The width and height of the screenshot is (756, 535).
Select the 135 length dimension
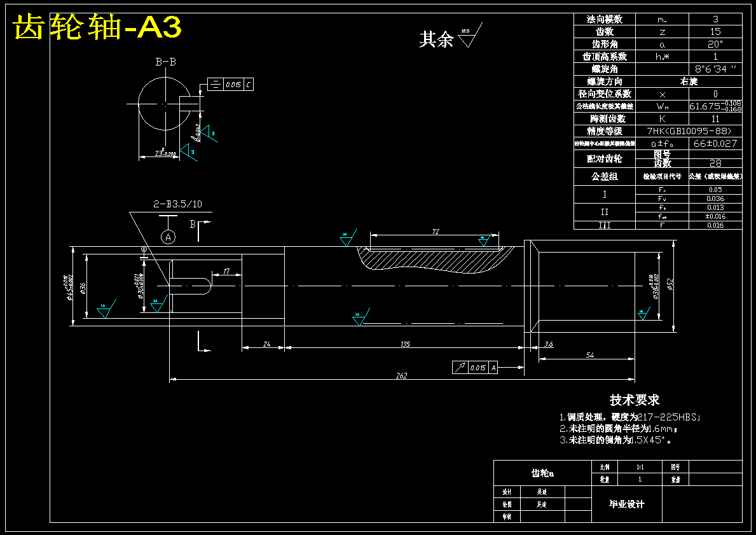click(x=405, y=344)
